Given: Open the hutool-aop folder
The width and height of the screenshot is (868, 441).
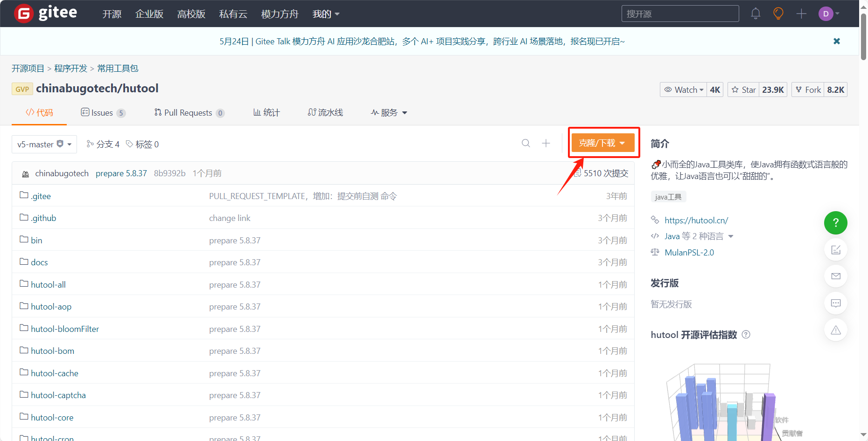Looking at the screenshot, I should (x=51, y=307).
